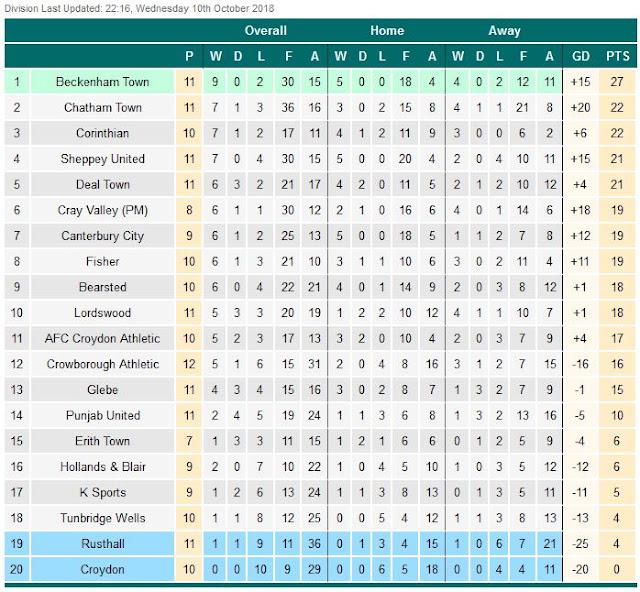640x592 pixels.
Task: Select Crowborough Athletic team name
Action: point(102,364)
